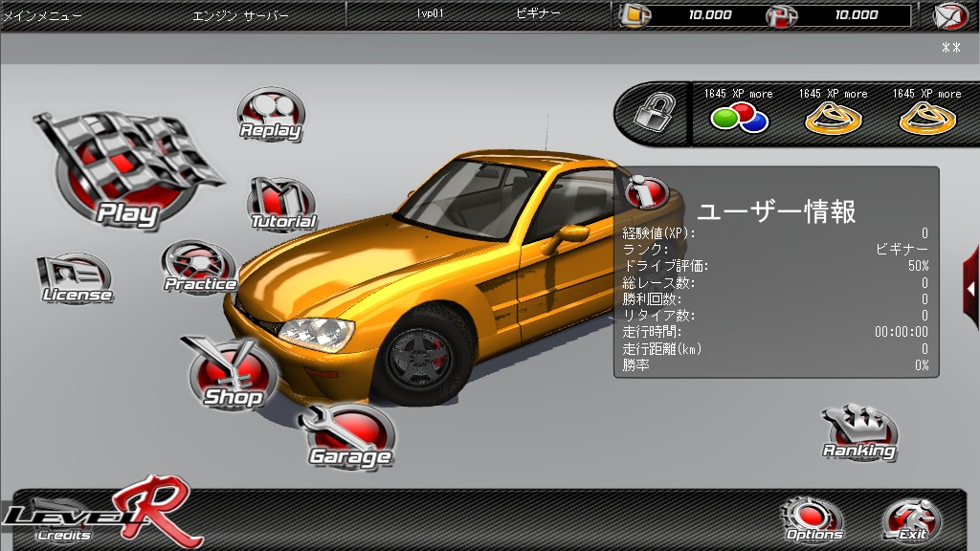The image size is (980, 551).
Task: Click the 経験値(XP) row label
Action: click(x=658, y=233)
